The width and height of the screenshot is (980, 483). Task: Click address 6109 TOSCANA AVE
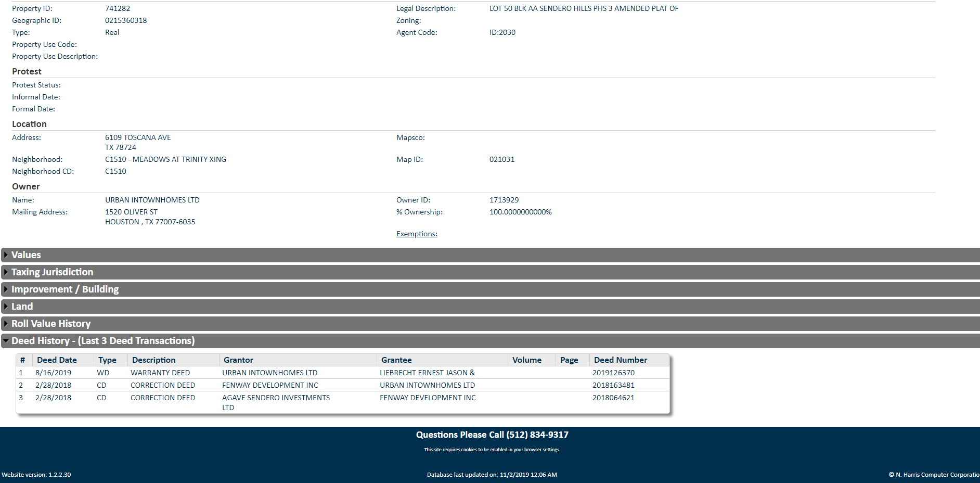point(138,137)
